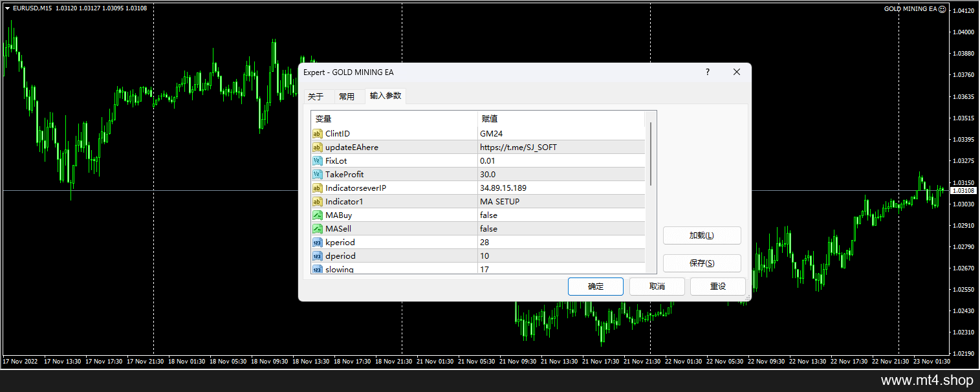Select the slowing variable name
Image resolution: width=980 pixels, height=392 pixels.
[x=340, y=269]
